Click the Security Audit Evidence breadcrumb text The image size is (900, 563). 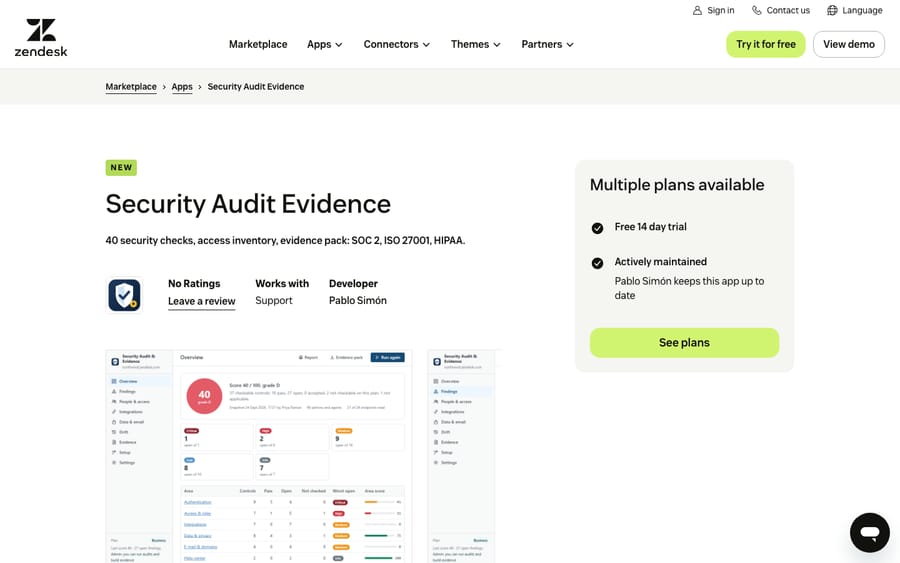[x=255, y=87]
